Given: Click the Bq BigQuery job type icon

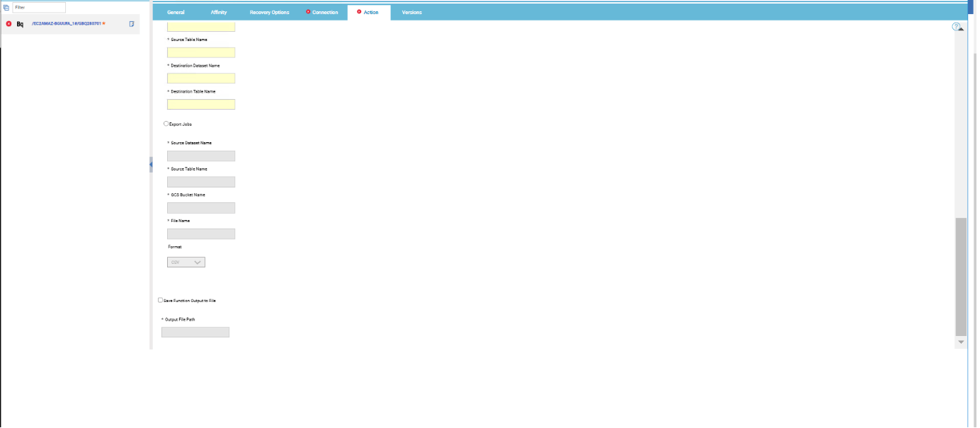Looking at the screenshot, I should 21,24.
